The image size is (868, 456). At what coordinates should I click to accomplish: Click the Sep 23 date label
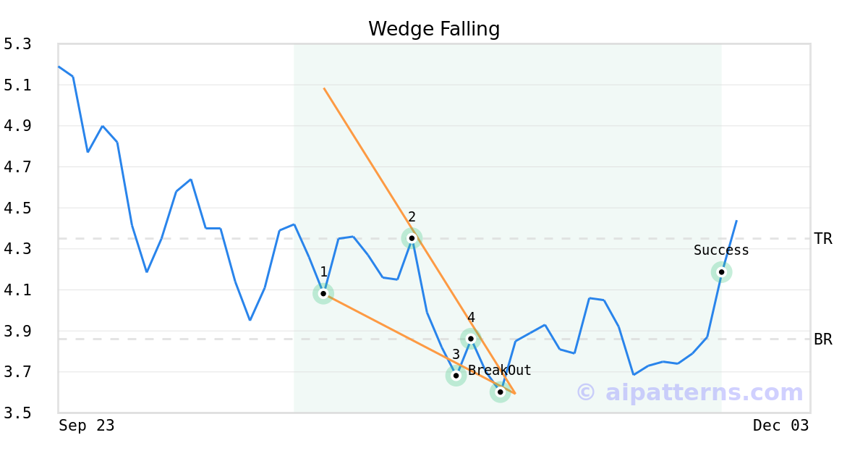pyautogui.click(x=87, y=426)
